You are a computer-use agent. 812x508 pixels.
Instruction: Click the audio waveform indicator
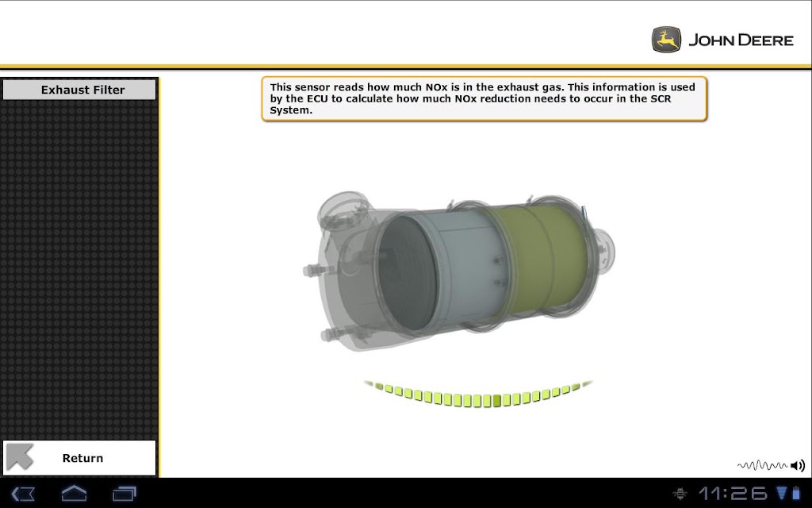coord(762,465)
